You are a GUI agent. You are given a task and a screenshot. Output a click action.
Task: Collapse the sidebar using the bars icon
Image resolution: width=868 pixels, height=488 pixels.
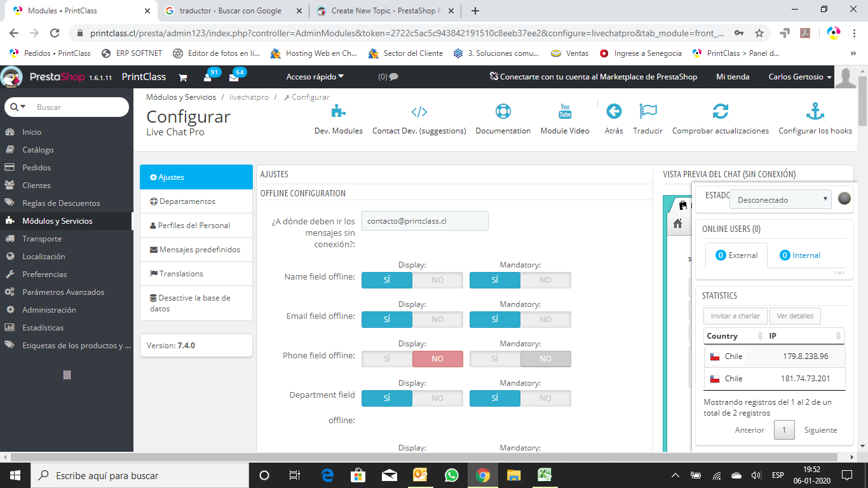click(67, 375)
